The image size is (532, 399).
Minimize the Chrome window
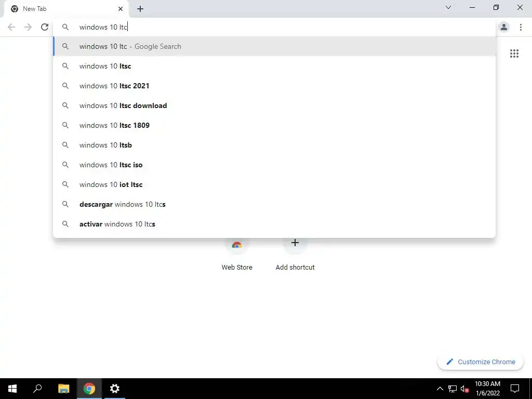click(x=472, y=7)
